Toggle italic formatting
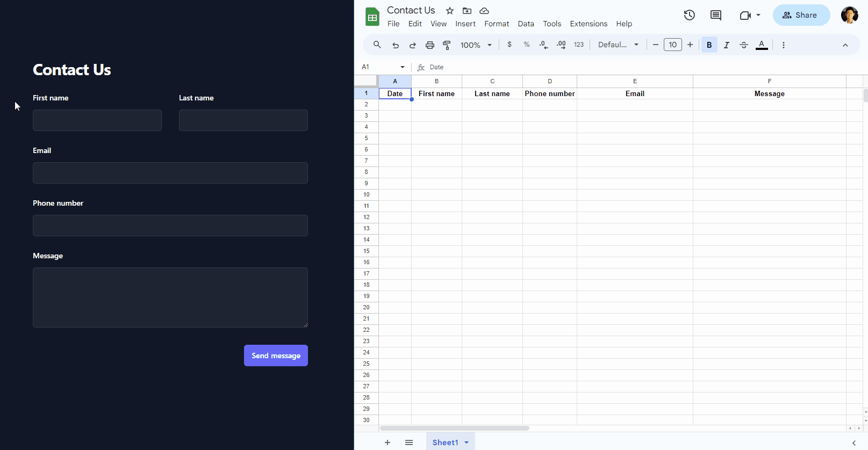Viewport: 868px width, 450px height. tap(726, 45)
